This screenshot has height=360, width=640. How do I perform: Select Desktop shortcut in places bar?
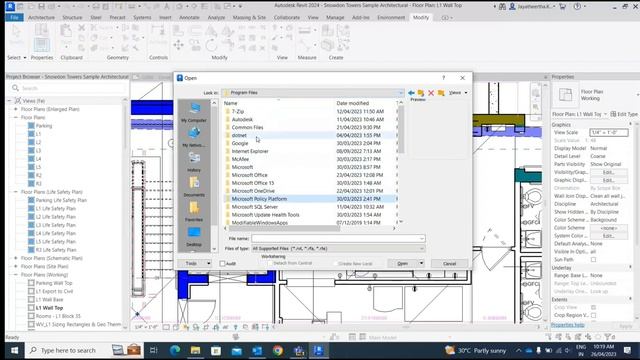[x=194, y=236]
